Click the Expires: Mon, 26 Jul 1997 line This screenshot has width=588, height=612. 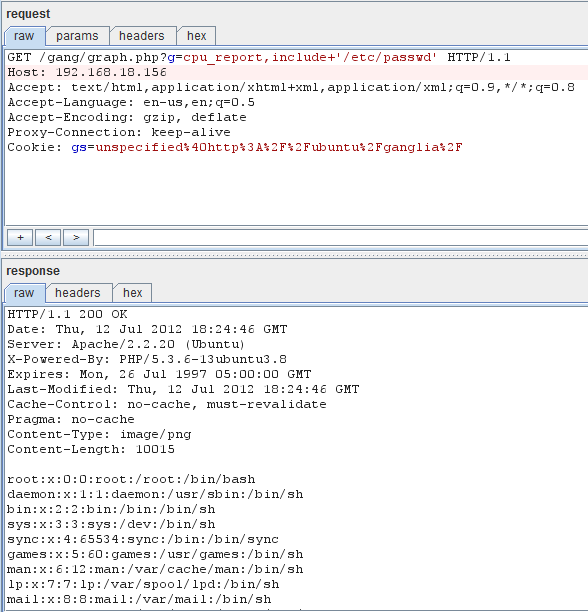coord(159,374)
